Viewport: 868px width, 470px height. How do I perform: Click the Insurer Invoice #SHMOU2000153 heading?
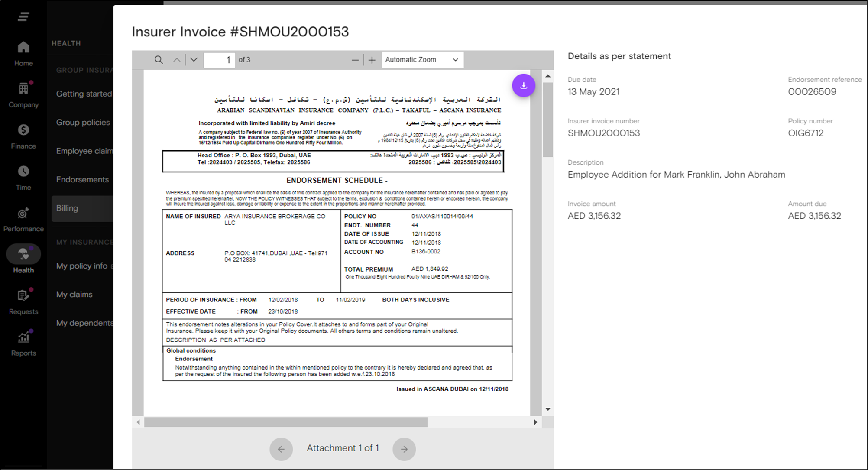(x=240, y=32)
